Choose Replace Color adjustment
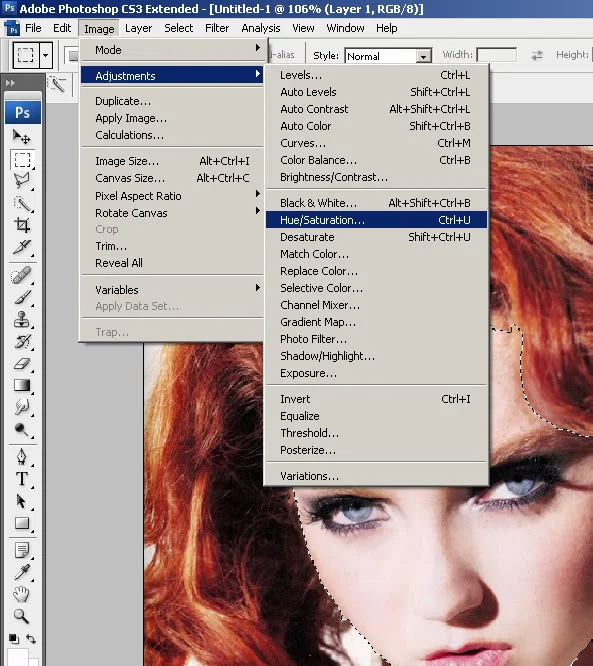 point(376,271)
